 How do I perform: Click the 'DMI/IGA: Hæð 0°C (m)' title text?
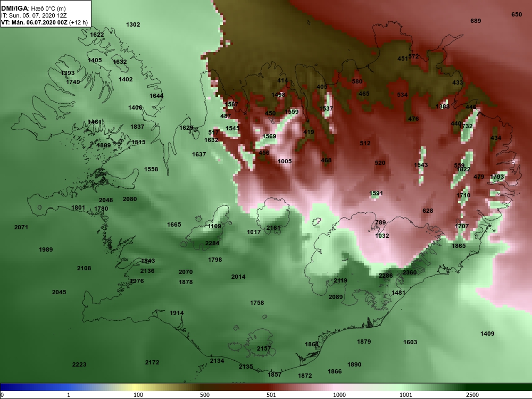pos(33,9)
